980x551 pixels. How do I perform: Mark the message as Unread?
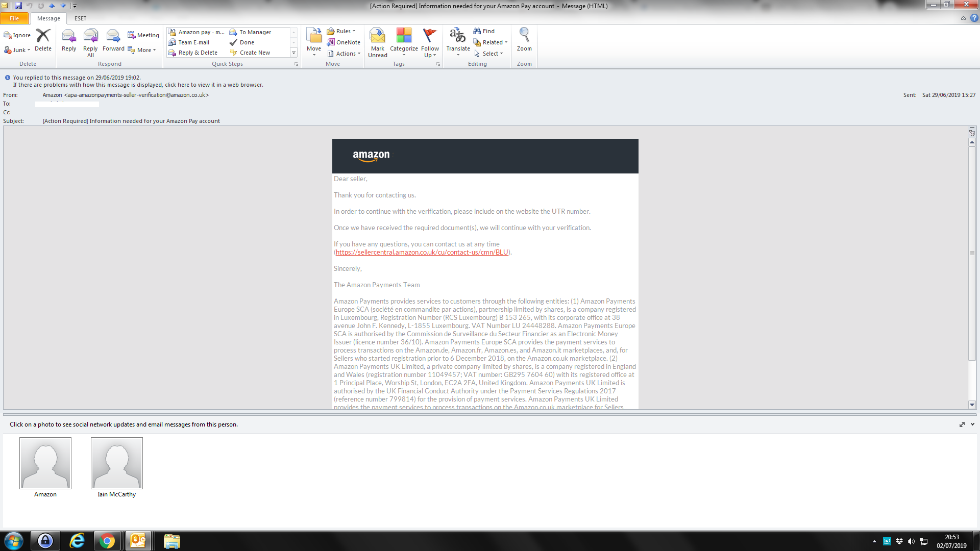click(x=377, y=41)
